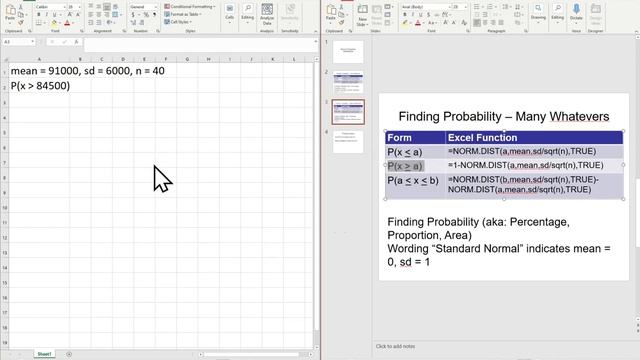Viewport: 640px width, 360px height.
Task: Click the Excel Paste button
Action: pos(10,13)
